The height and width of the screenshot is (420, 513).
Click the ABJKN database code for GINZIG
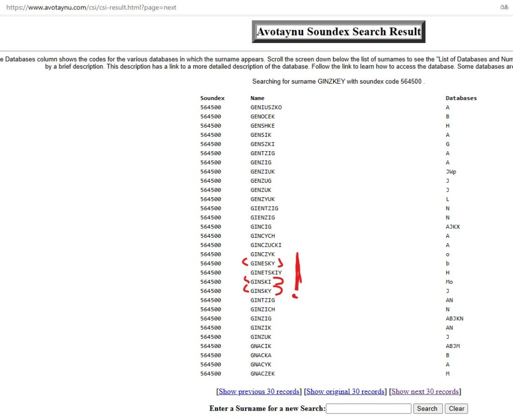(454, 318)
